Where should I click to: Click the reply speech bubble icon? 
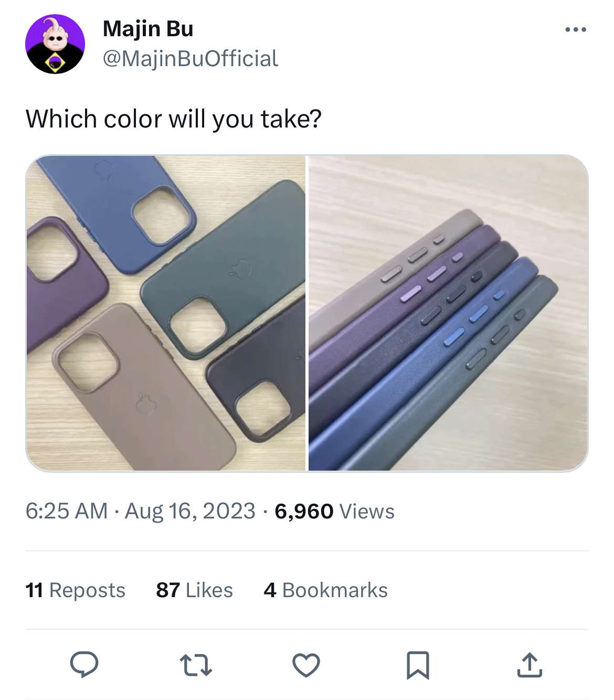click(84, 665)
